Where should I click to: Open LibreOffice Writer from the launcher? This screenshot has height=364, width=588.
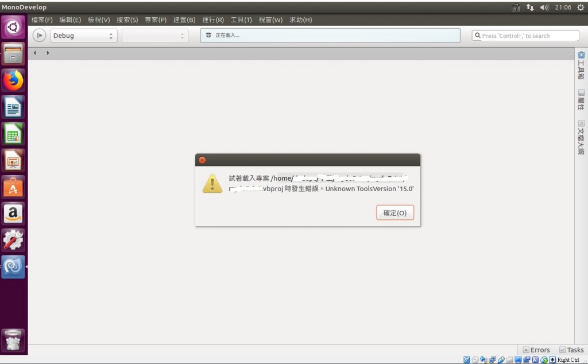click(x=13, y=107)
